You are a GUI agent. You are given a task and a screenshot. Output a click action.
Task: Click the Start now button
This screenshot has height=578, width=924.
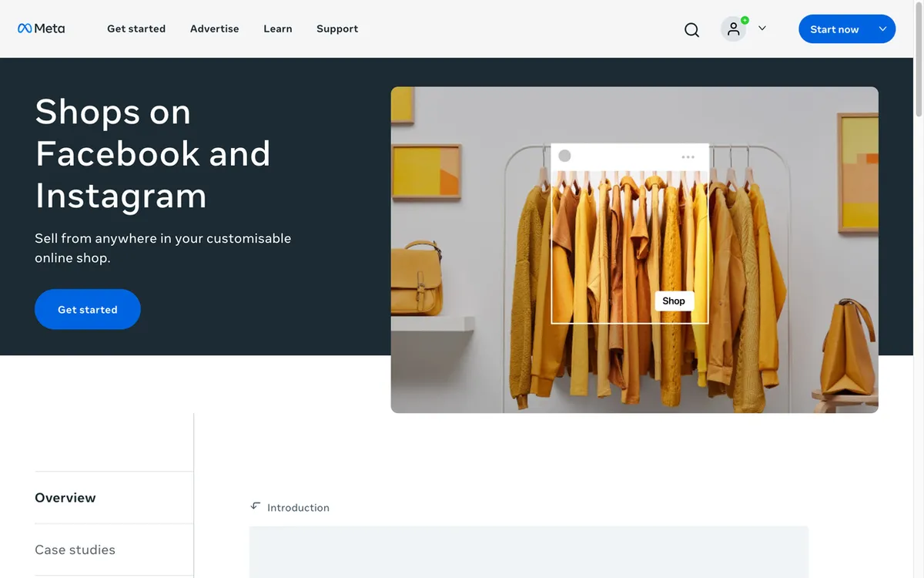pos(834,29)
